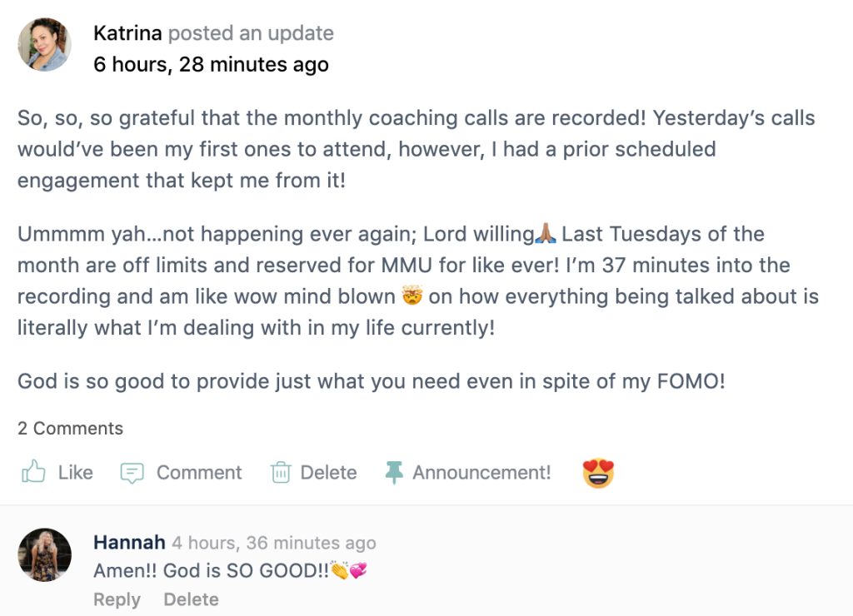Click the "4 hours, 36 minutes ago" timestamp
This screenshot has height=616, width=853.
273,544
